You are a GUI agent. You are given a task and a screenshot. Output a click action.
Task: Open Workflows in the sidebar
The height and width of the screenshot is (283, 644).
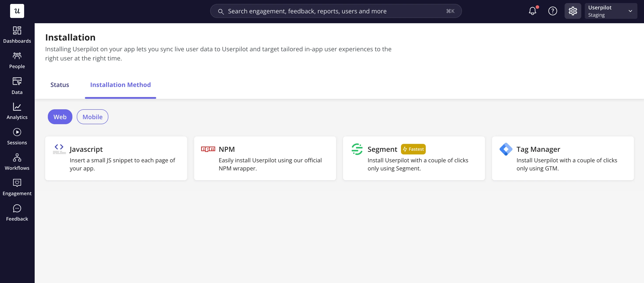click(17, 162)
